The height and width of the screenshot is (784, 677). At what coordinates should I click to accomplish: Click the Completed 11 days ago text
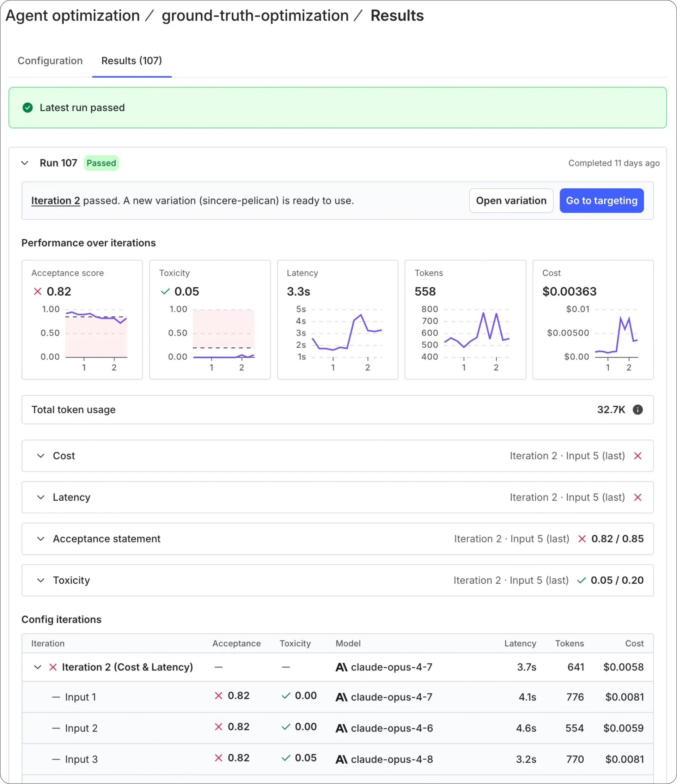tap(614, 163)
